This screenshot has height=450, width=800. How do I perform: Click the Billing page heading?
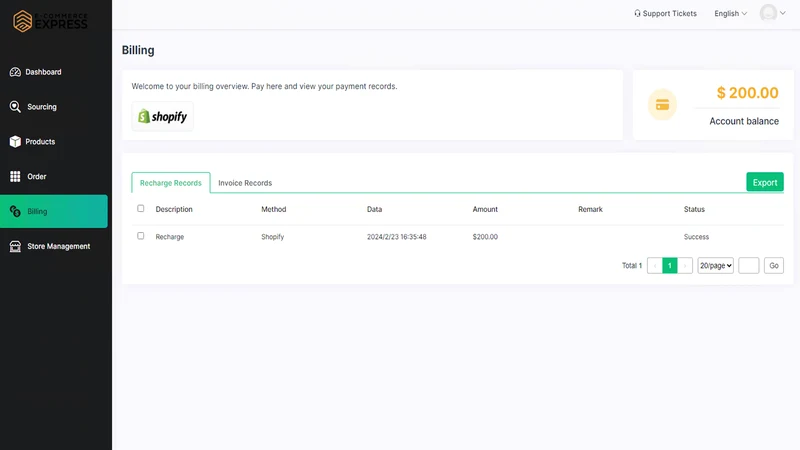(x=138, y=50)
